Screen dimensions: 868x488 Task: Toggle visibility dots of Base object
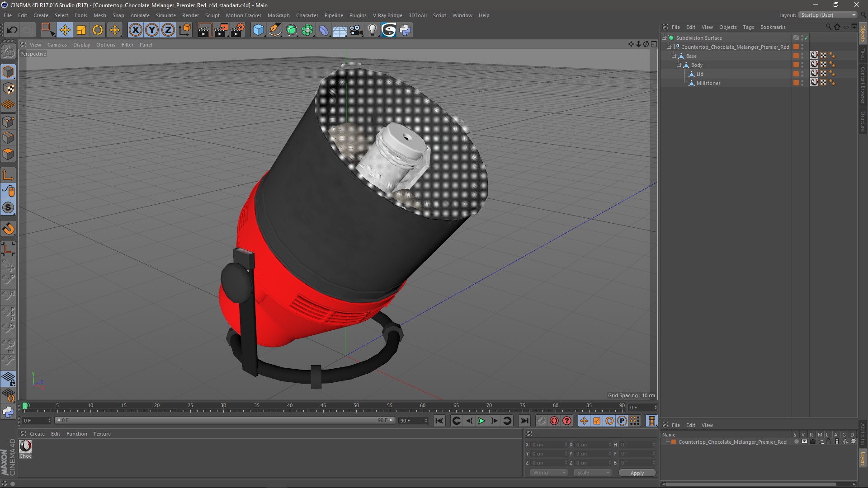point(802,56)
